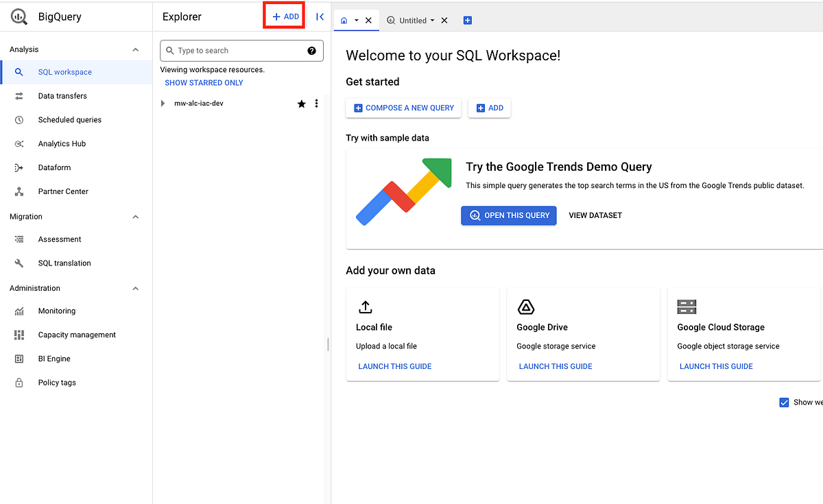823x504 pixels.
Task: Collapse the Explorer panel
Action: (320, 16)
